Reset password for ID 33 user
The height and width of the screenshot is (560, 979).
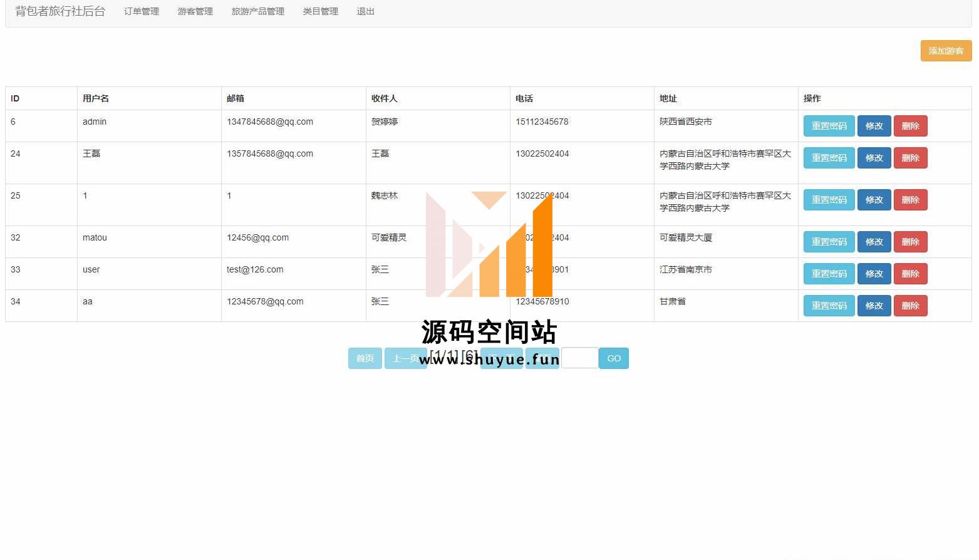(x=829, y=274)
